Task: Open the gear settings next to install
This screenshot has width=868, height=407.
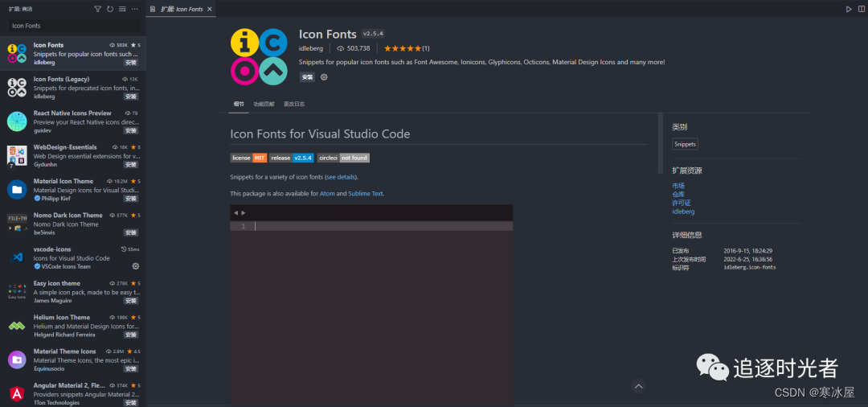Action: click(325, 77)
